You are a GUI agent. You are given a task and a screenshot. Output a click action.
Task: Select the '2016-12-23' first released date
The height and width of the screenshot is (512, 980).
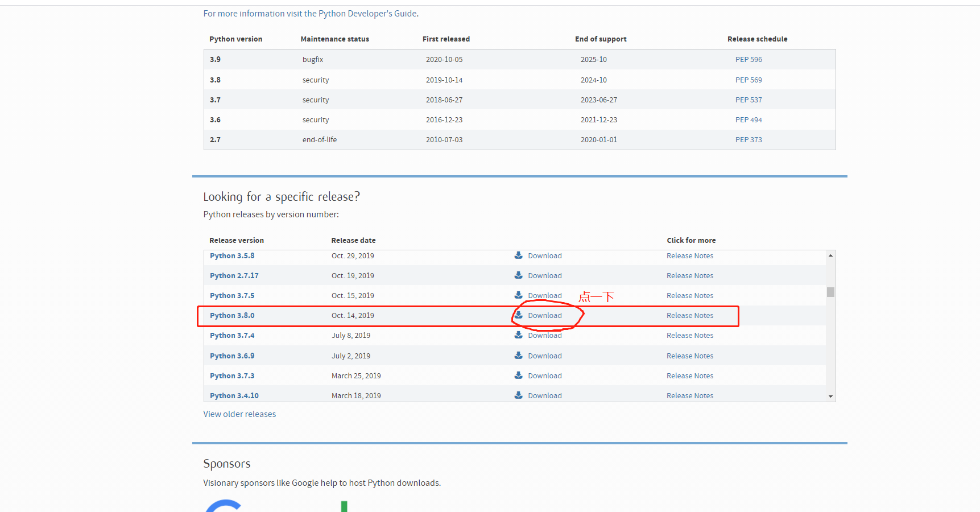[x=444, y=119]
